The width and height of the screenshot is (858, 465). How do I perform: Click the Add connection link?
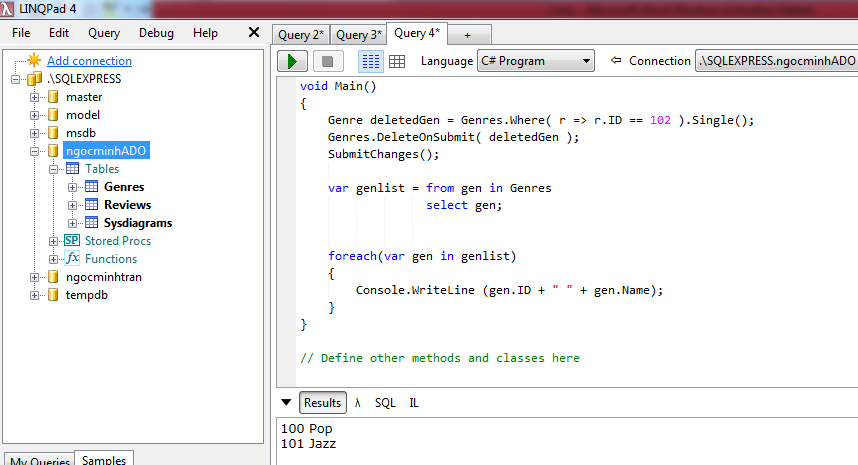[89, 61]
